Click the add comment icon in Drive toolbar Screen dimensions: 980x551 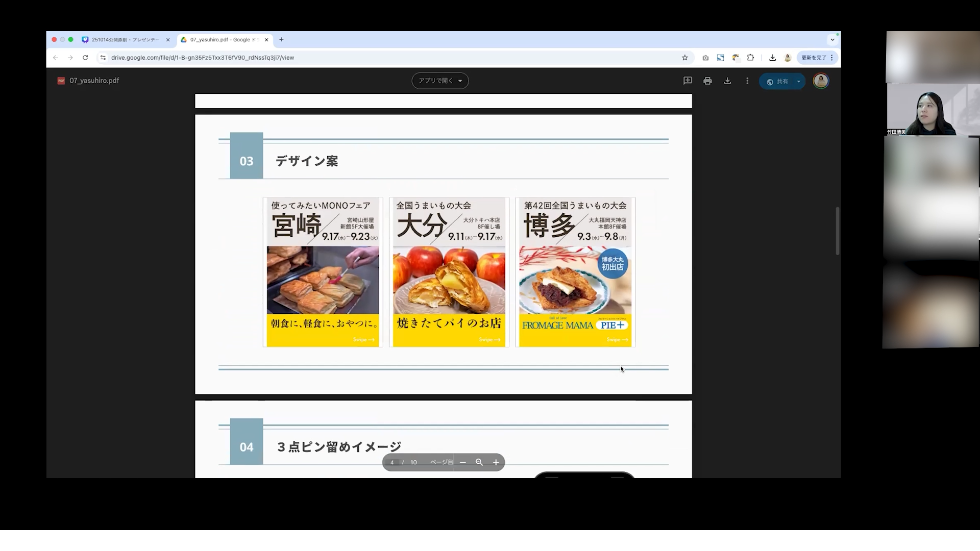[688, 81]
